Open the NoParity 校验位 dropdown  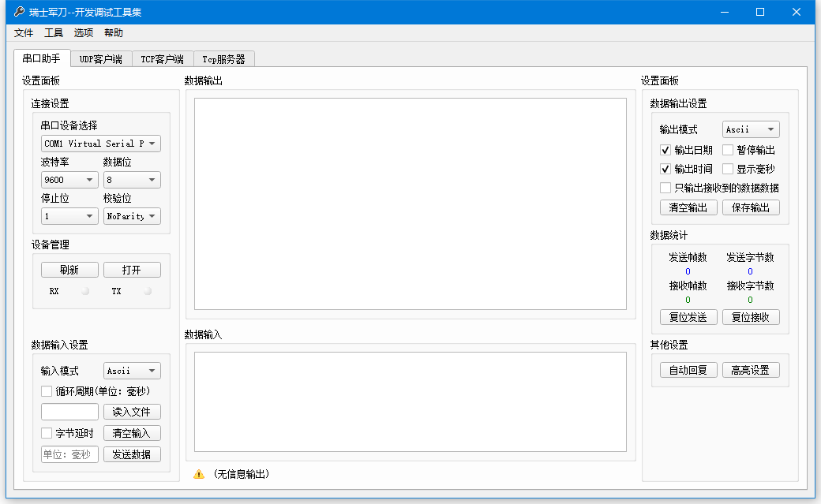point(131,215)
